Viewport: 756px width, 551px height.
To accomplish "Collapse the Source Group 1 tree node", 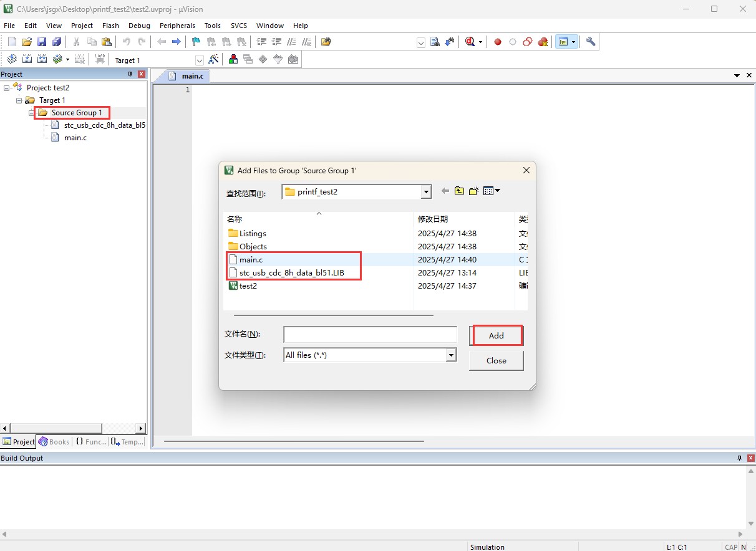I will pyautogui.click(x=31, y=113).
